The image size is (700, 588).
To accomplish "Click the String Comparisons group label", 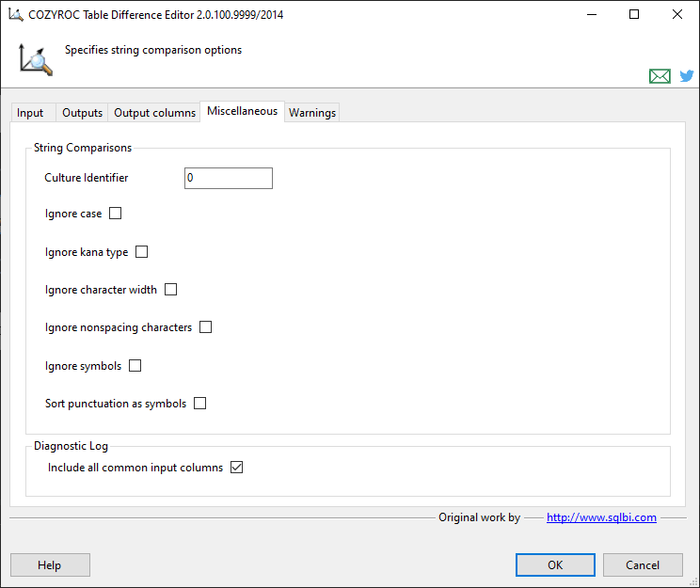I will click(83, 148).
